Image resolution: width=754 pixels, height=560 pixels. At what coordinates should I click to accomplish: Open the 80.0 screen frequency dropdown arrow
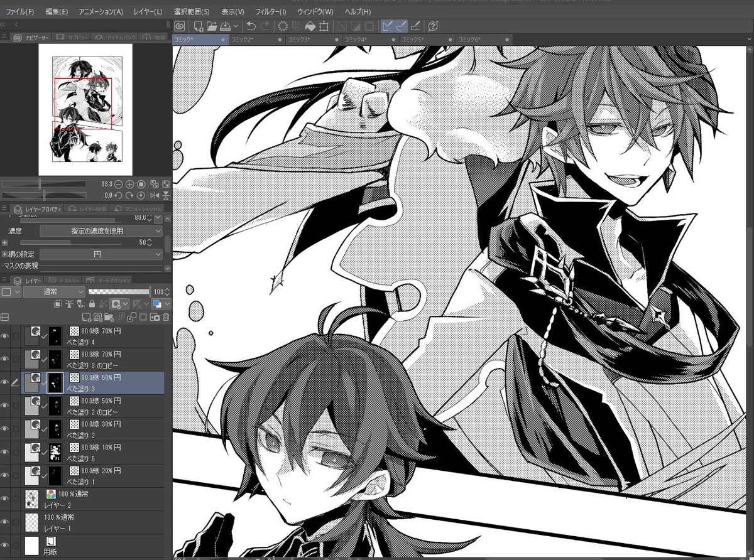point(158,218)
